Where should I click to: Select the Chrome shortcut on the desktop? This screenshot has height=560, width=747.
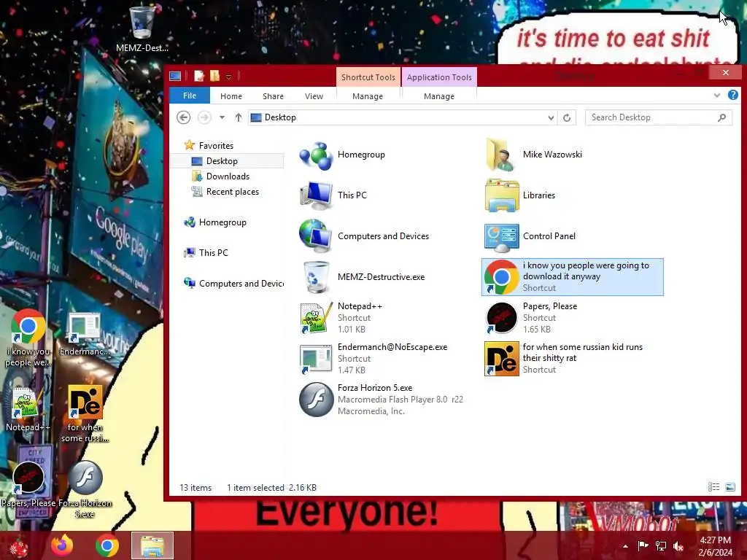pyautogui.click(x=28, y=326)
